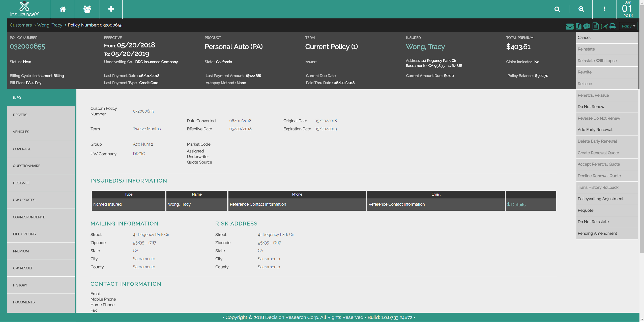Expand Details in the insured email column

tap(516, 204)
